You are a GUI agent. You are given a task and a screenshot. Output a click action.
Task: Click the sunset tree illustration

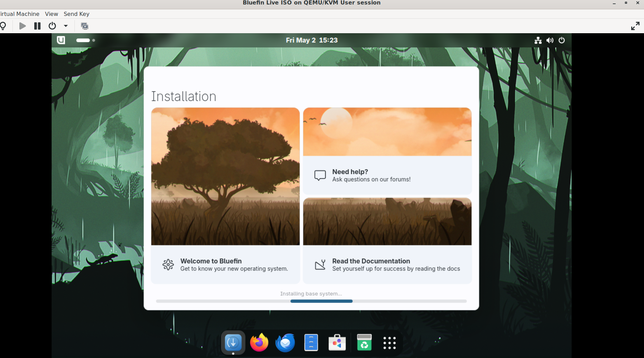pos(225,176)
